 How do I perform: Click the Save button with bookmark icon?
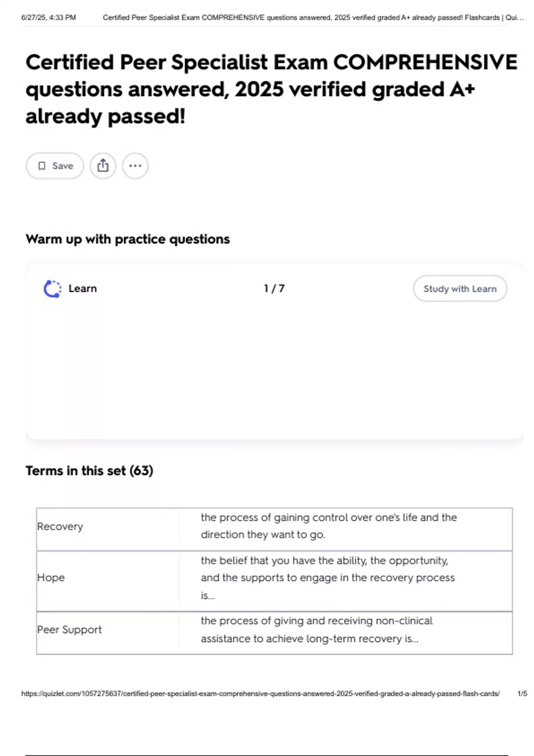[x=55, y=166]
